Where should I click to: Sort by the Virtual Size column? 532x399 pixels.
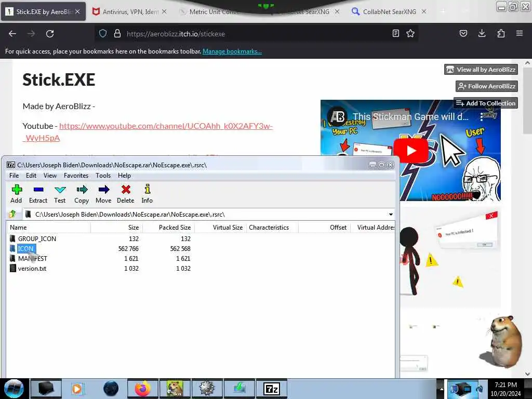click(220, 228)
